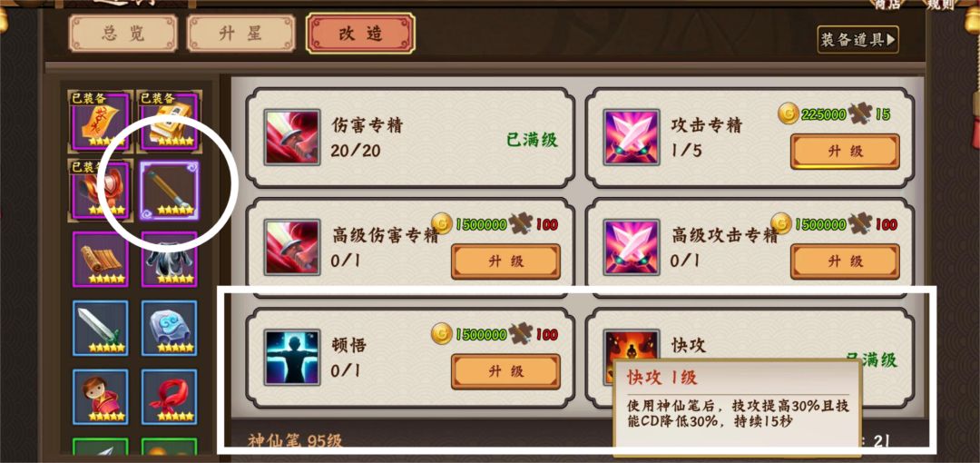Upgrade 攻击专精 with the 升级 button
Screen dimensions: 980x463
point(845,152)
